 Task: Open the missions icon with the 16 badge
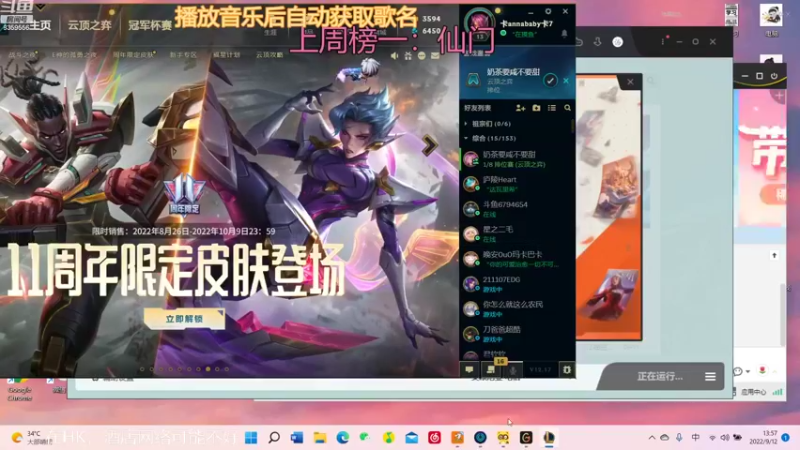(x=492, y=369)
